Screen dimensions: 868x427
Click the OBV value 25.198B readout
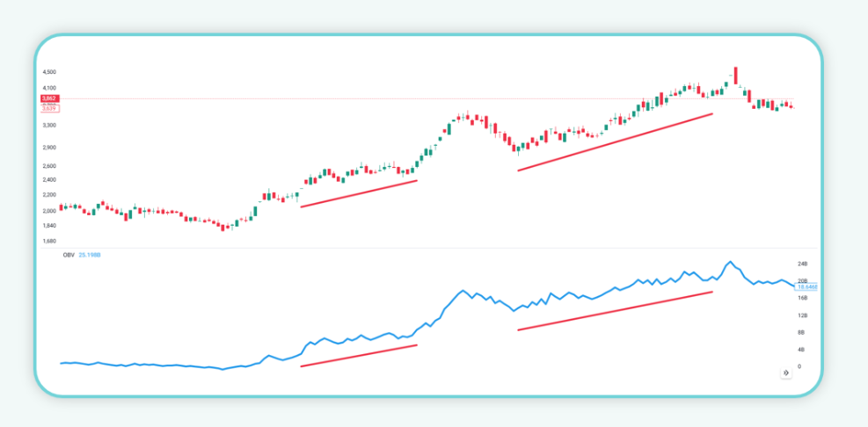[90, 256]
